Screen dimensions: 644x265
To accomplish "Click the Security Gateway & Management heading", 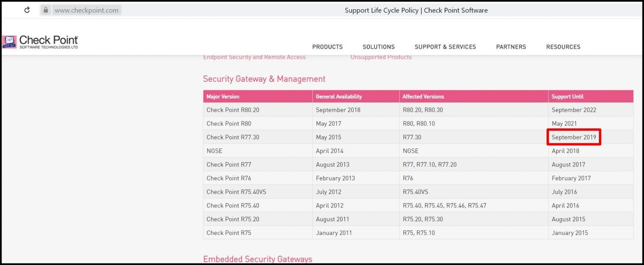I will click(264, 79).
